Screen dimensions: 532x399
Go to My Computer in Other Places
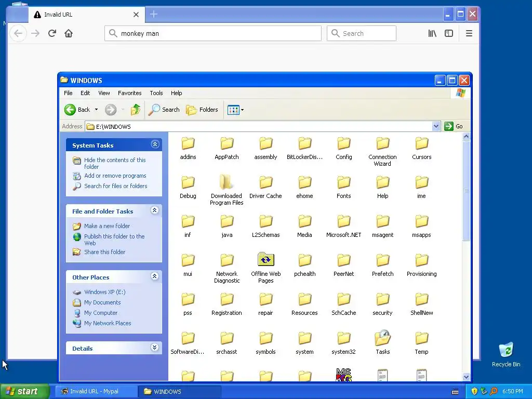(101, 313)
